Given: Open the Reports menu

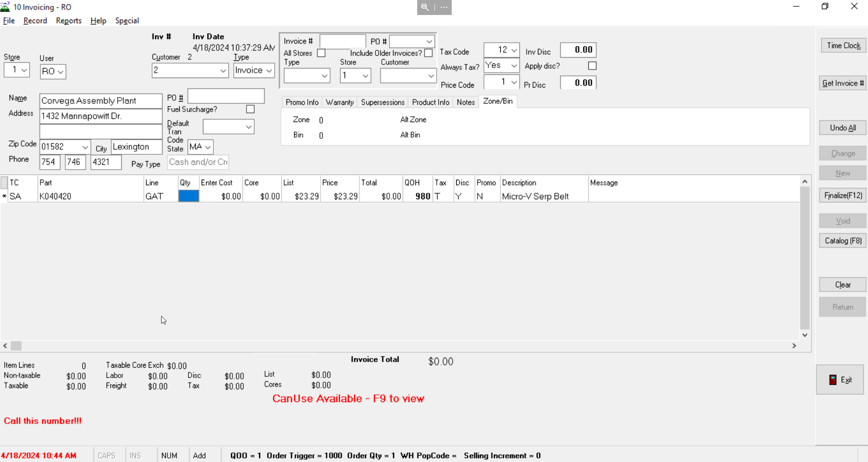Looking at the screenshot, I should [69, 21].
